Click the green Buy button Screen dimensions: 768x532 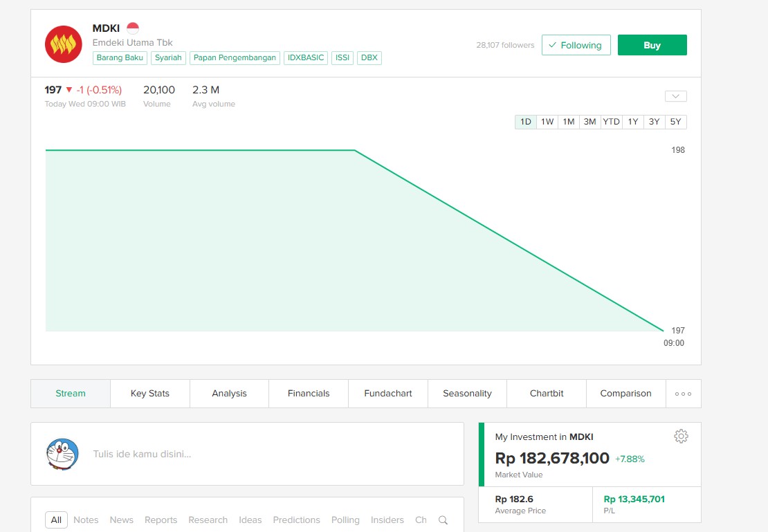651,44
